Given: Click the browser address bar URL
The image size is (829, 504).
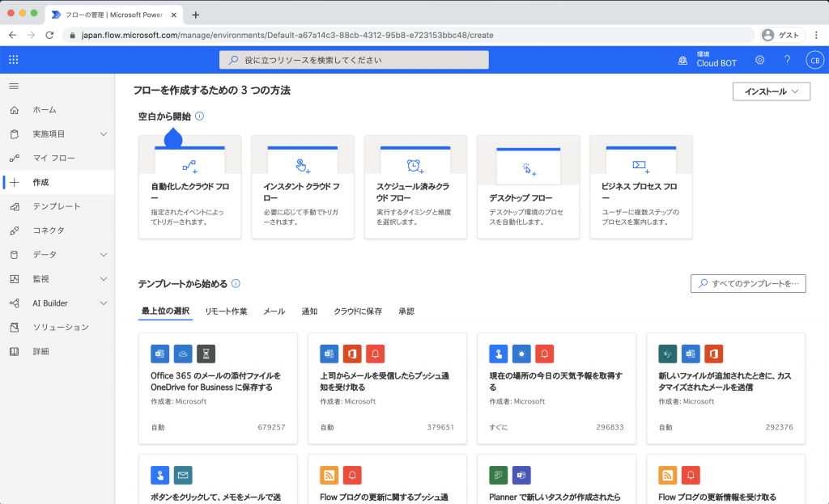Looking at the screenshot, I should (x=287, y=36).
